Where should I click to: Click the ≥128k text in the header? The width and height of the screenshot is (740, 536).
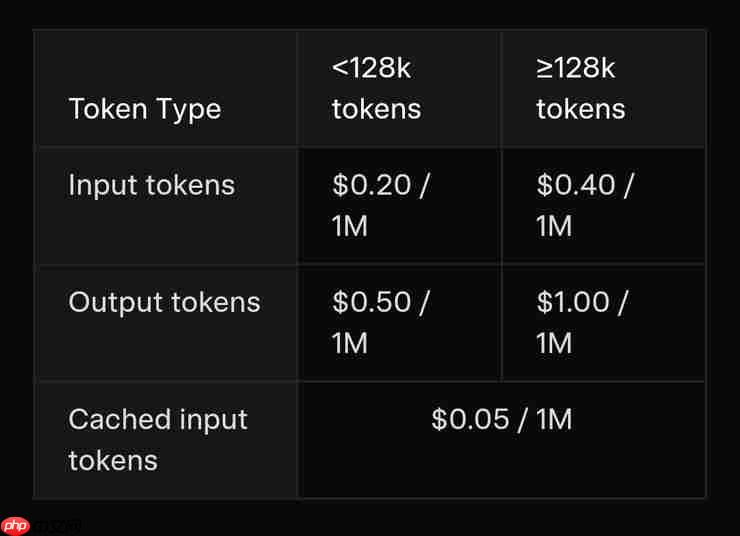click(575, 68)
